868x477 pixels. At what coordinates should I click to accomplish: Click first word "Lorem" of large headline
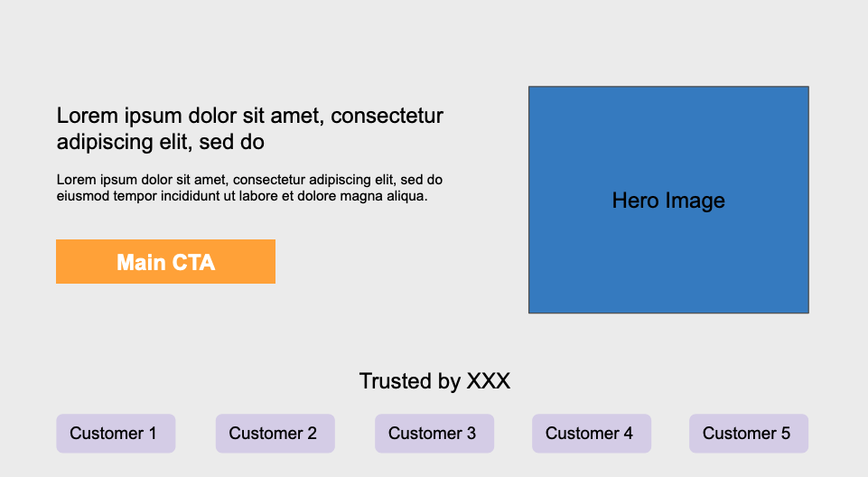(88, 116)
